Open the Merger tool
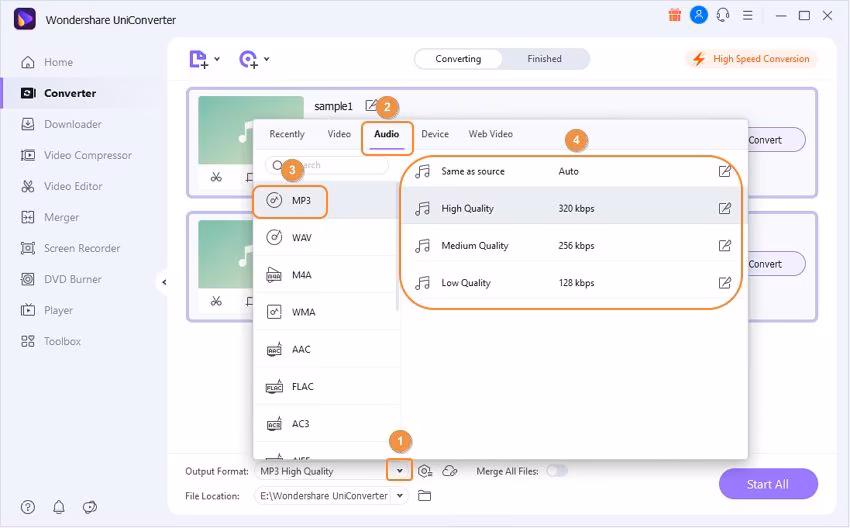The height and width of the screenshot is (528, 850). tap(49, 217)
